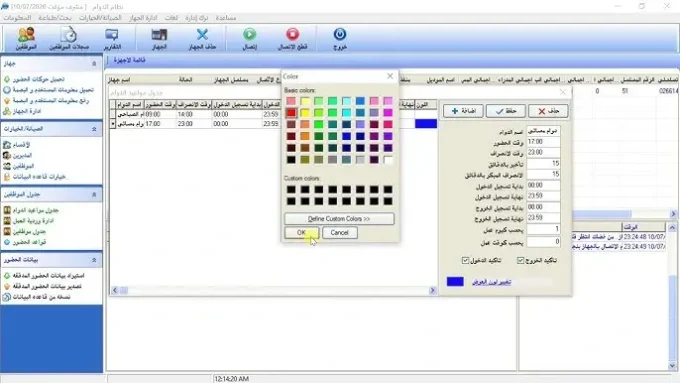The height and width of the screenshot is (383, 680).
Task: Collapse the device (جهاز) sidebar section
Action: click(x=94, y=64)
